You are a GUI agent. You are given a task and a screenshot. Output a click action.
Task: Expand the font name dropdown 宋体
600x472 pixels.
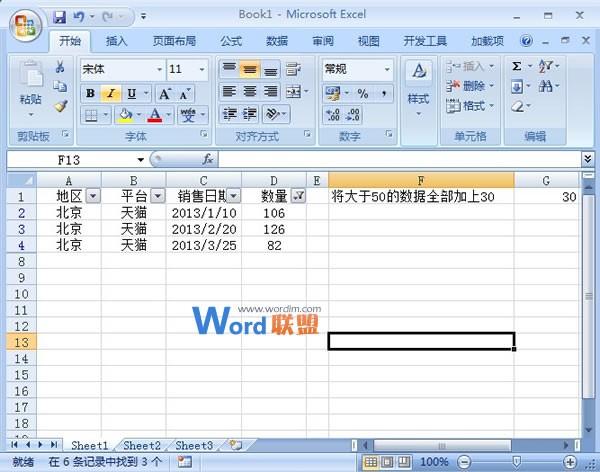coord(159,69)
